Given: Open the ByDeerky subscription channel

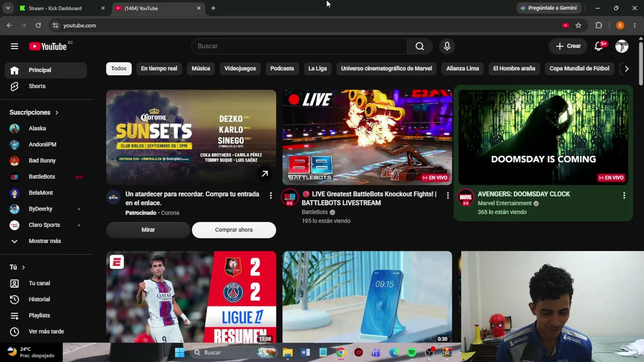Looking at the screenshot, I should (x=46, y=209).
